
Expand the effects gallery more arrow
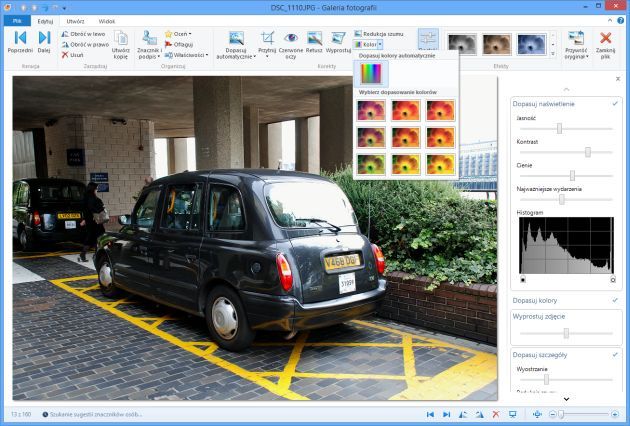[553, 53]
